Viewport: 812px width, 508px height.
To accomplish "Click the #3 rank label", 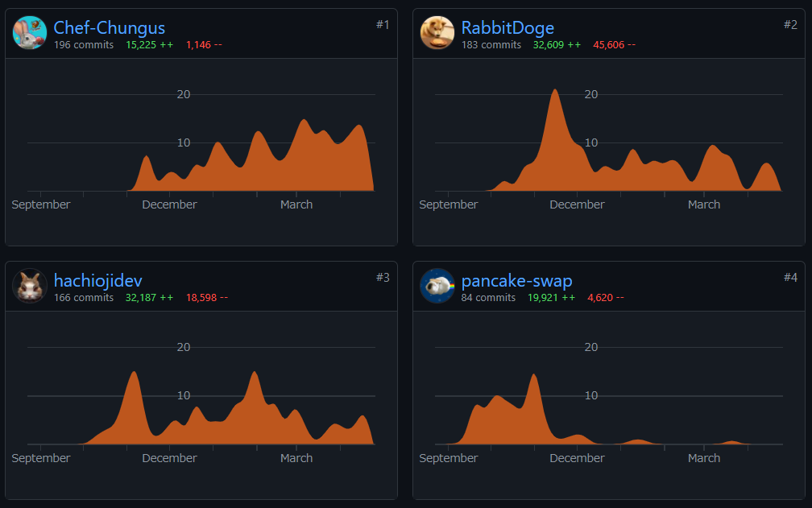I will click(x=383, y=277).
